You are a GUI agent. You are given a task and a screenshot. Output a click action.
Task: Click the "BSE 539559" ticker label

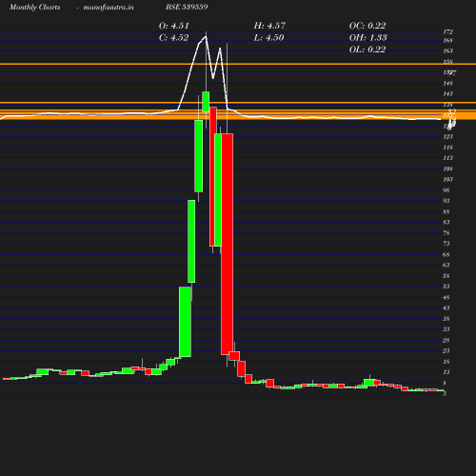(187, 7)
